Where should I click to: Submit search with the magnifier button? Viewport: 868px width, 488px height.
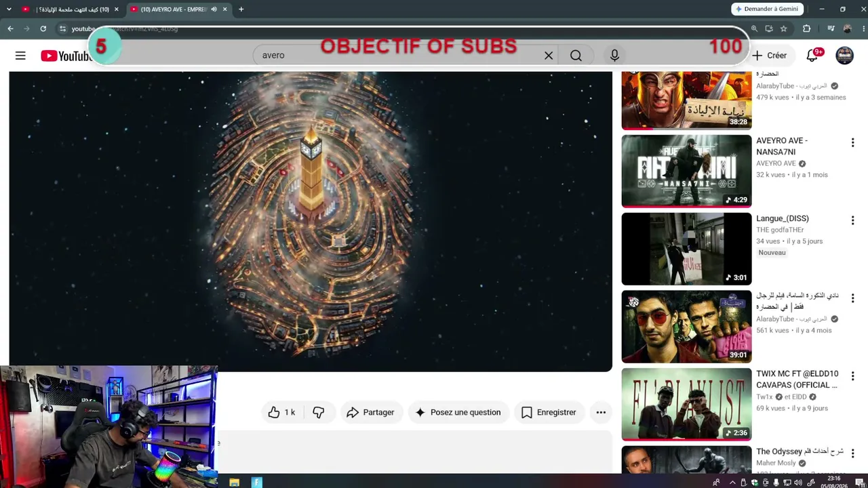(576, 56)
